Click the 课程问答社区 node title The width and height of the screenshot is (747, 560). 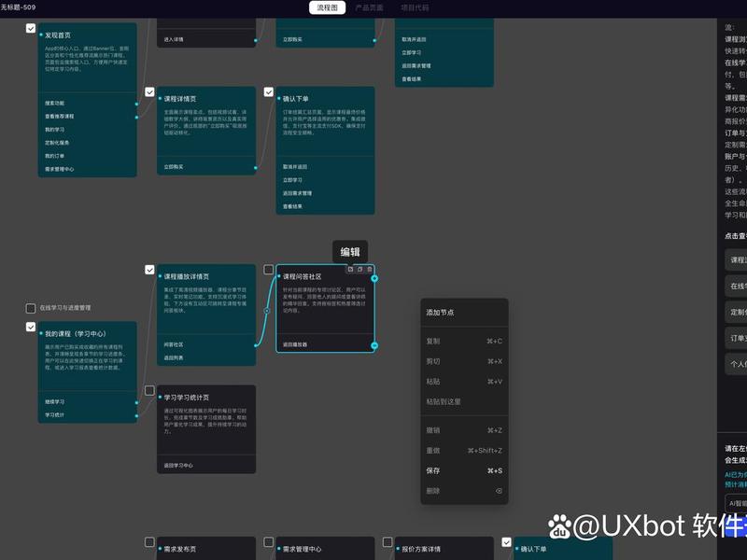[302, 276]
